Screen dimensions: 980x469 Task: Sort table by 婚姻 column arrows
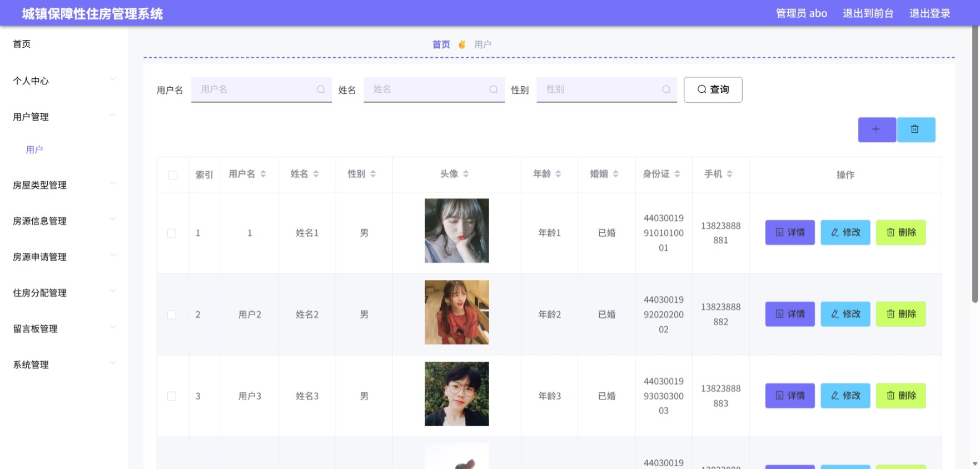[x=615, y=174]
